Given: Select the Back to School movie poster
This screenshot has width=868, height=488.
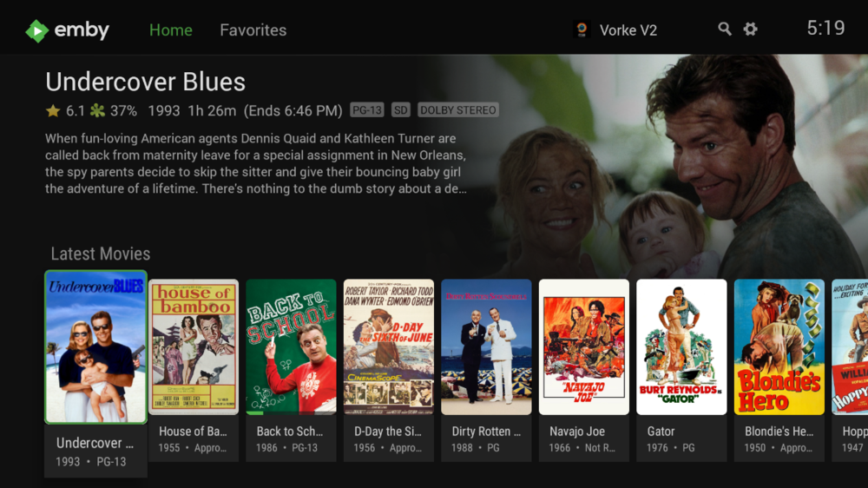Looking at the screenshot, I should [x=291, y=346].
